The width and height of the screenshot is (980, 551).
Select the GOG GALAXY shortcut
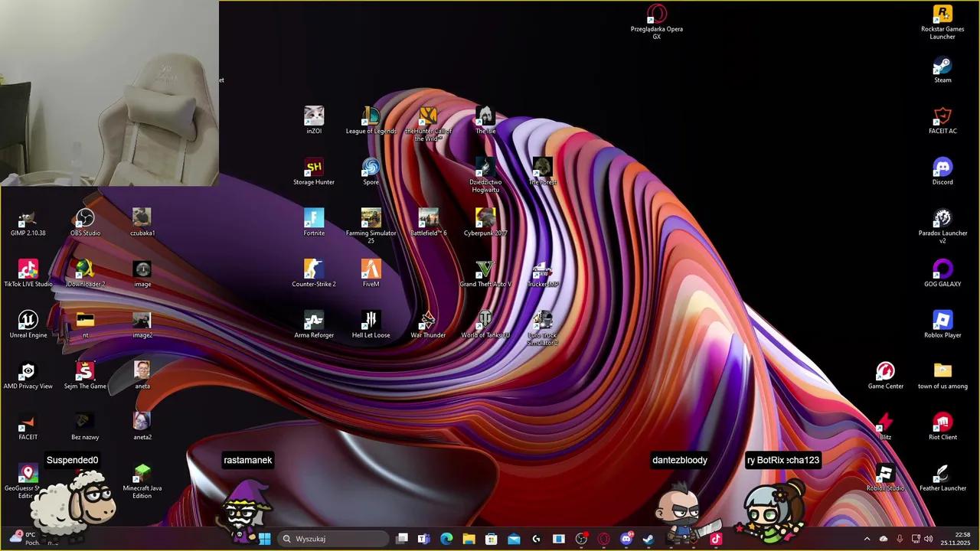(x=942, y=274)
